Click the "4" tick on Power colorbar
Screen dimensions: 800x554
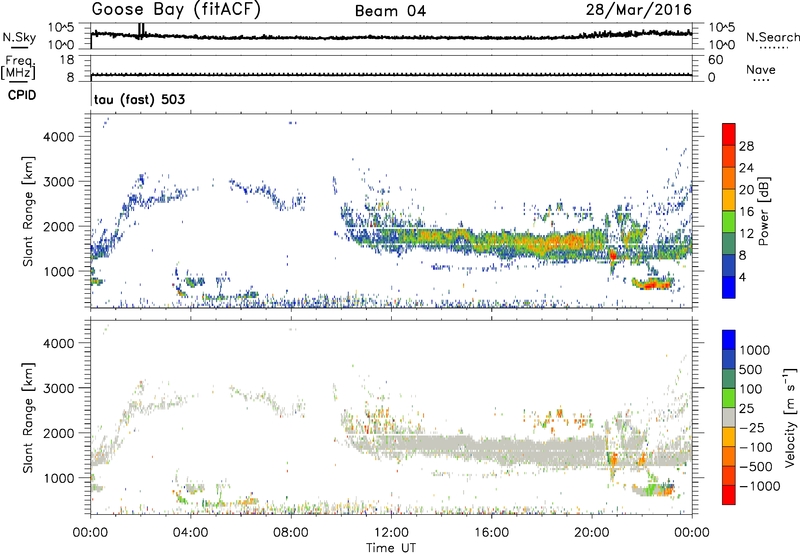[x=743, y=277]
